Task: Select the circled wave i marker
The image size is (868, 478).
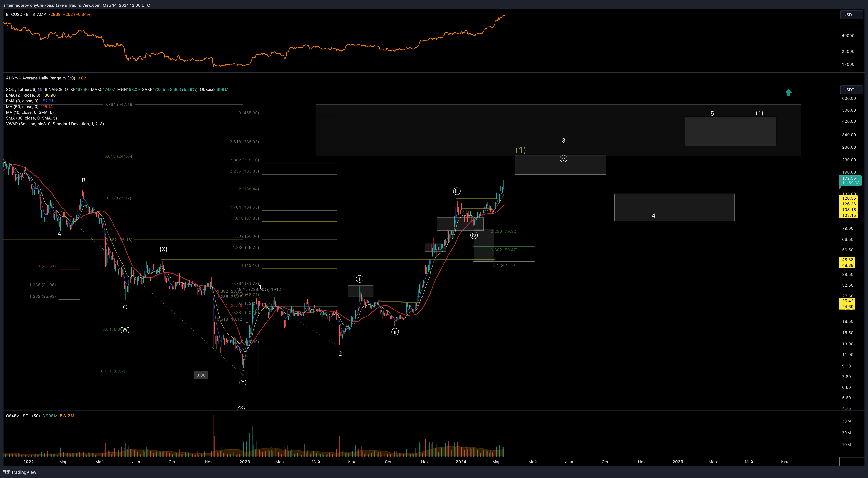Action: 359,279
